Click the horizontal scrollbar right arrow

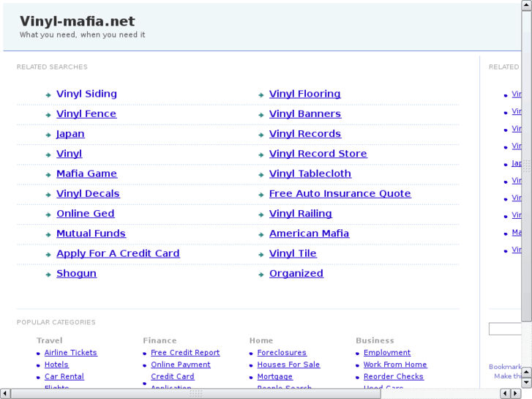[x=516, y=393]
